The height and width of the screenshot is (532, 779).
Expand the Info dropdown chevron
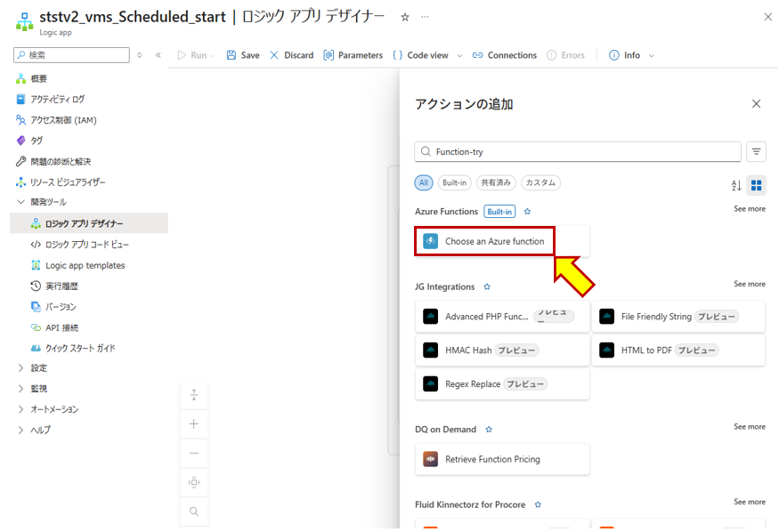click(x=652, y=55)
